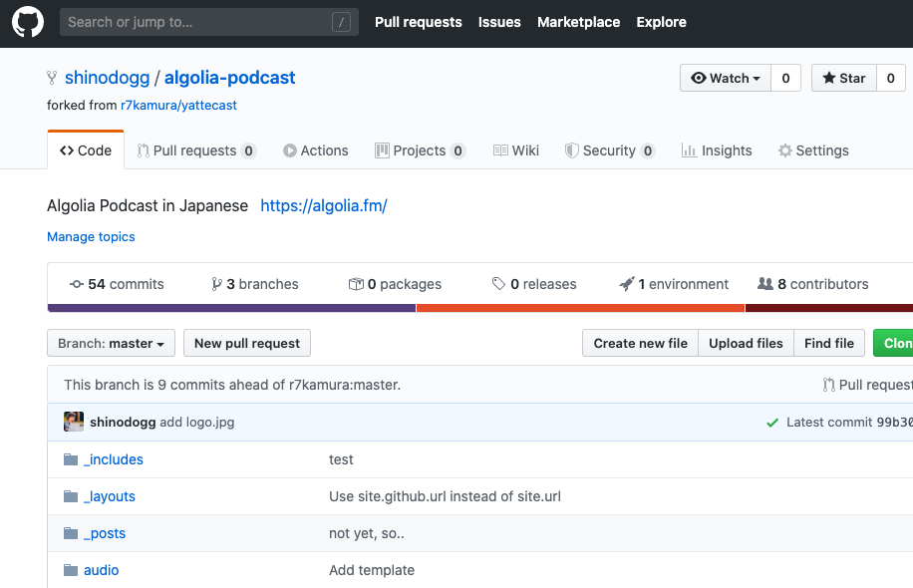This screenshot has width=913, height=588.
Task: Click the contributors people icon
Action: [x=765, y=283]
